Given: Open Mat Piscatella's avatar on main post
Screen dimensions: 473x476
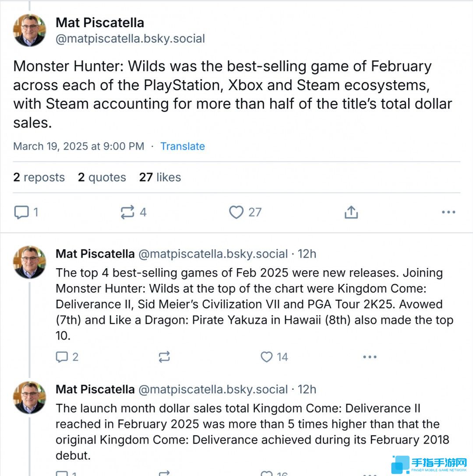Looking at the screenshot, I should click(29, 30).
